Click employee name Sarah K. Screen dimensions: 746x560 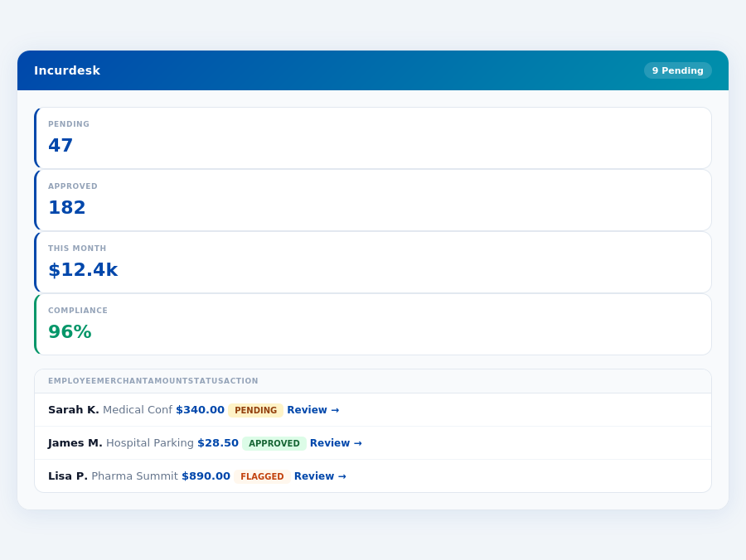click(x=74, y=409)
